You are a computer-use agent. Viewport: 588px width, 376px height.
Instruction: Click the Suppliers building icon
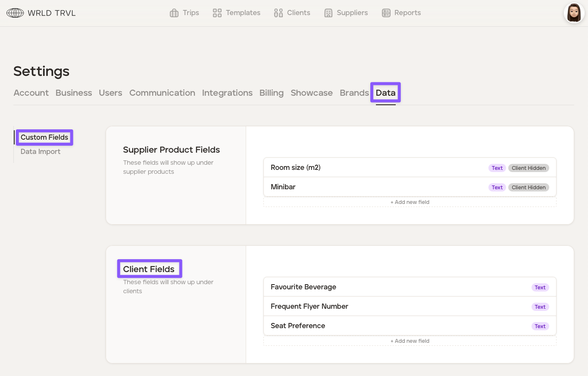[x=328, y=13]
